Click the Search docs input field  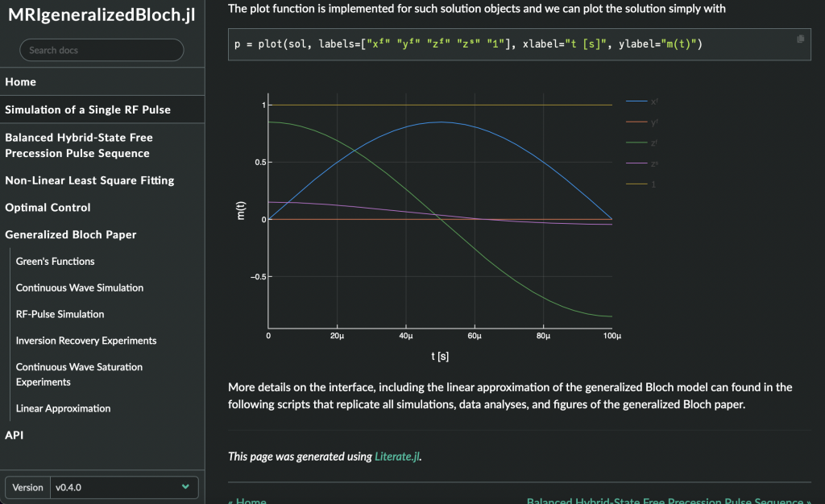pos(102,50)
